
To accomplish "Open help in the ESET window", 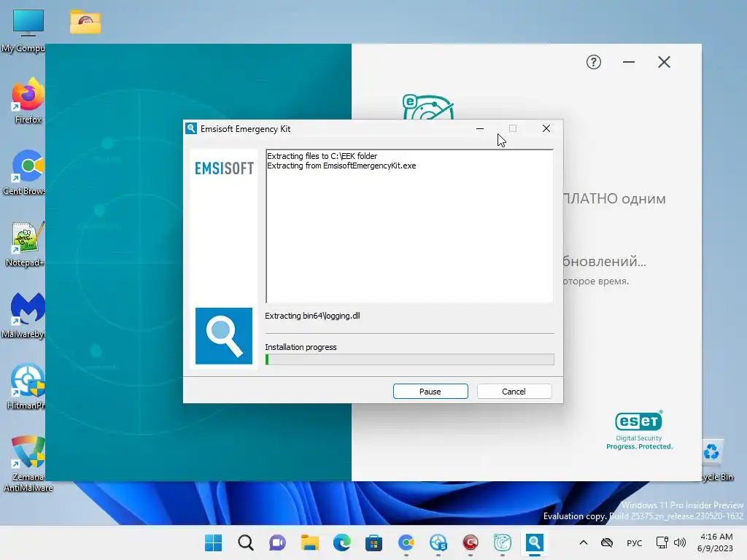I will click(x=594, y=62).
